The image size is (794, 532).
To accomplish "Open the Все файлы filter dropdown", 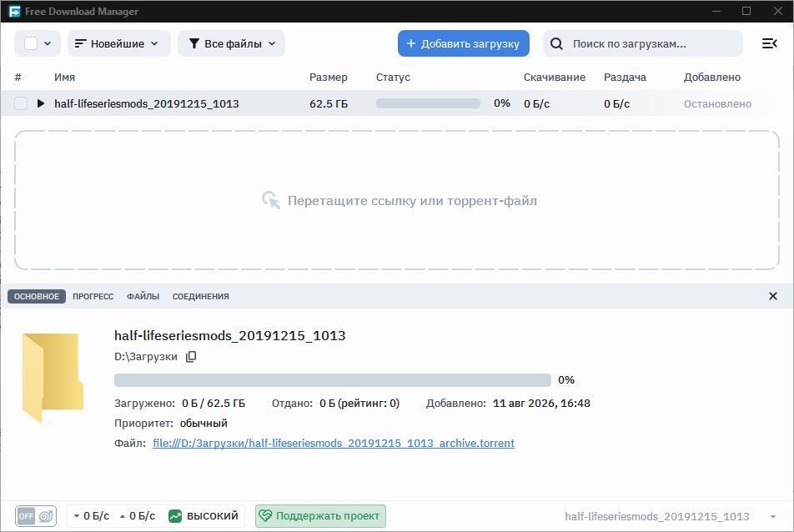I will click(231, 43).
